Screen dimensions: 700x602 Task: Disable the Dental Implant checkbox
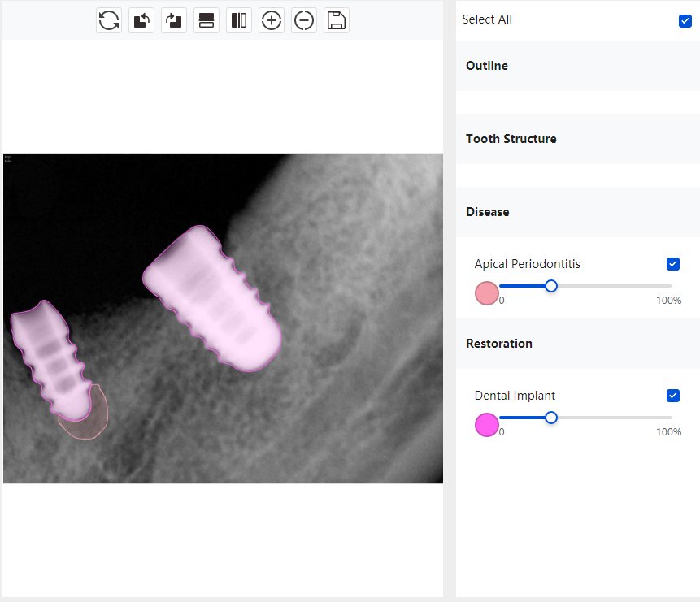pos(672,396)
